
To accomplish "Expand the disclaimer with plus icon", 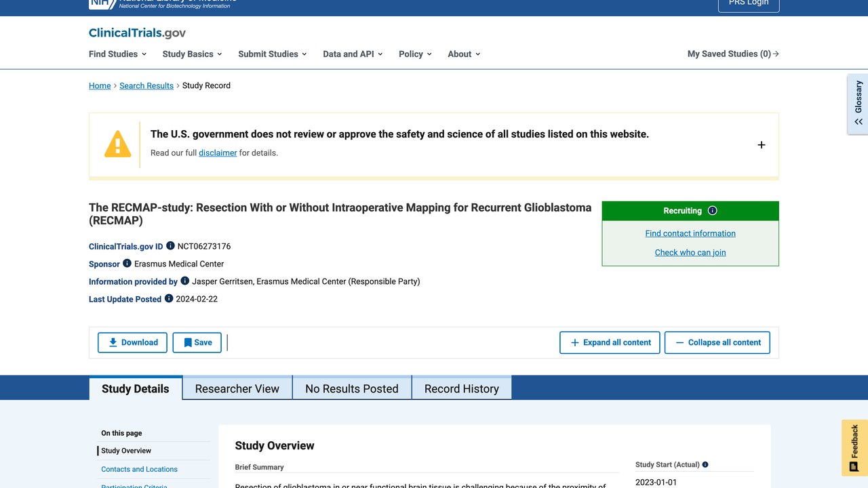I will tap(762, 145).
